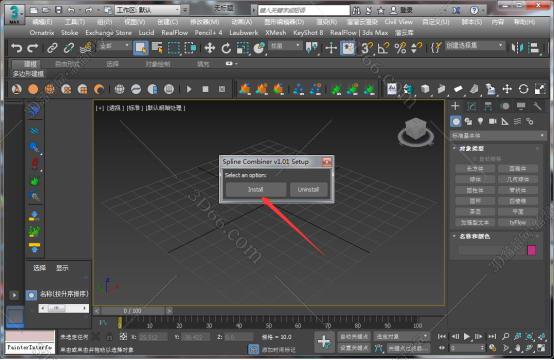Image resolution: width=554 pixels, height=360 pixels.
Task: Toggle the 3D Snaps button
Action: coord(366,48)
